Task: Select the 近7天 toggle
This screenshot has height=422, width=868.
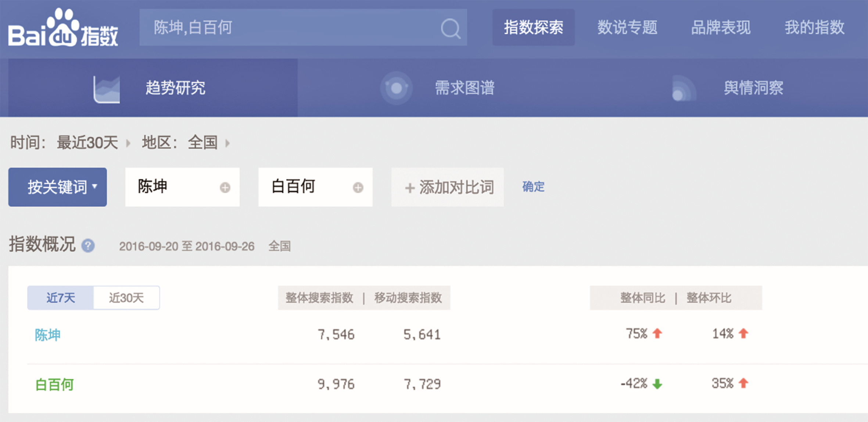Action: pos(61,298)
